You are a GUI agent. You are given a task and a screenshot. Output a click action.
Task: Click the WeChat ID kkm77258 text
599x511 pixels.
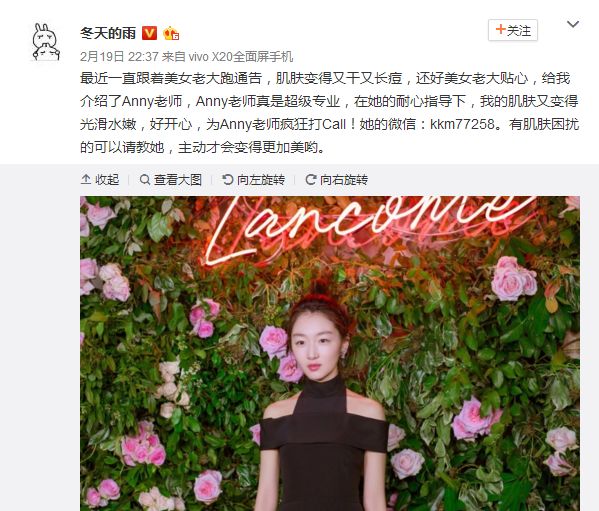462,125
